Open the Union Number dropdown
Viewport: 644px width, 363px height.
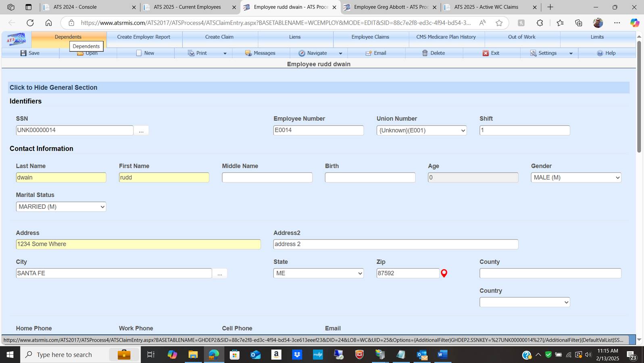pyautogui.click(x=421, y=130)
